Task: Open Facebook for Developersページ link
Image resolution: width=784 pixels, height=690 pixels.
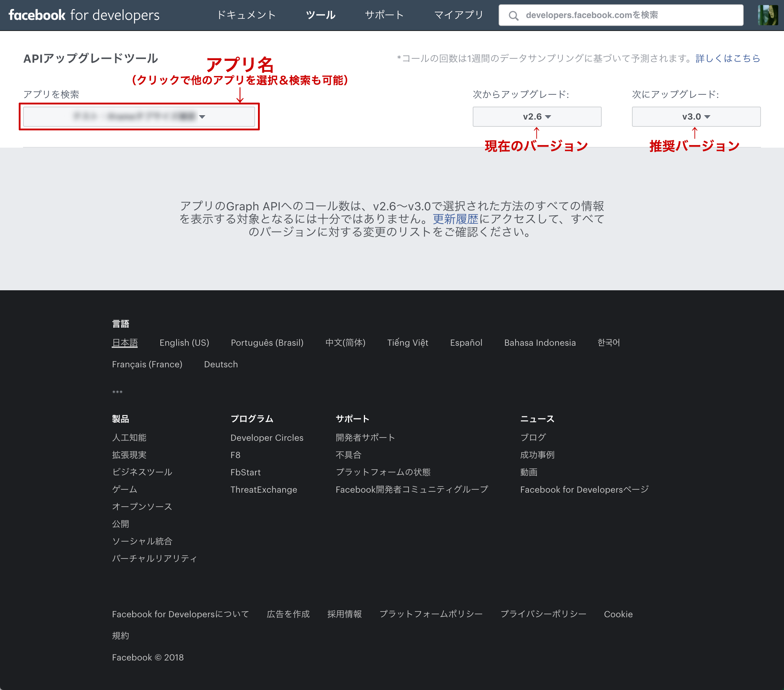Action: [584, 489]
